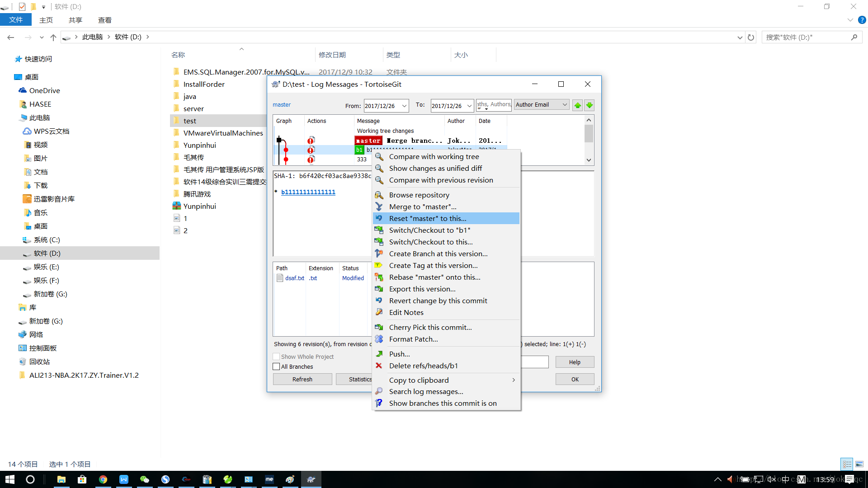
Task: Open Microsoft Store from the taskbar
Action: tap(82, 479)
